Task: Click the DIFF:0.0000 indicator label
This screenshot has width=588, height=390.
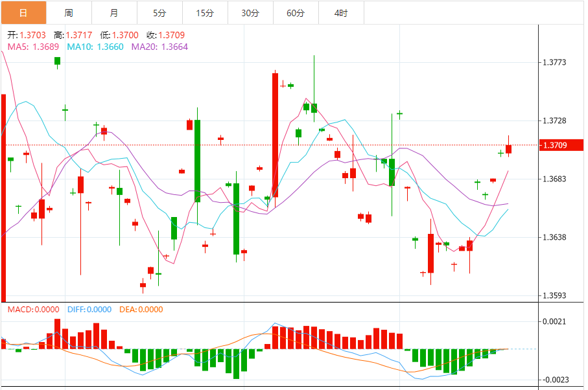Action: point(89,310)
